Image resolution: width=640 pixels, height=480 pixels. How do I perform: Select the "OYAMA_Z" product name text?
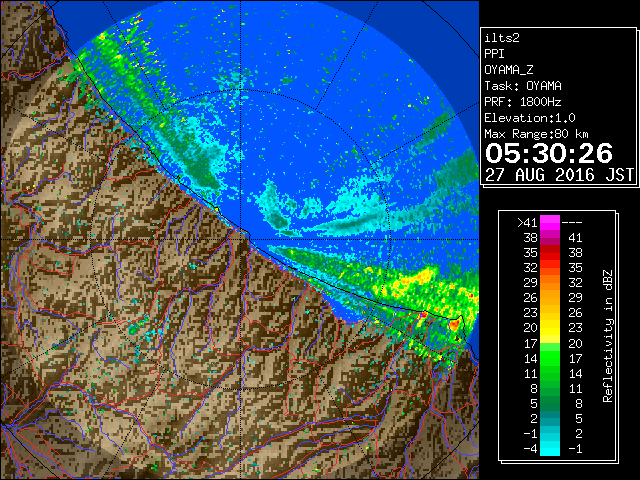click(509, 70)
